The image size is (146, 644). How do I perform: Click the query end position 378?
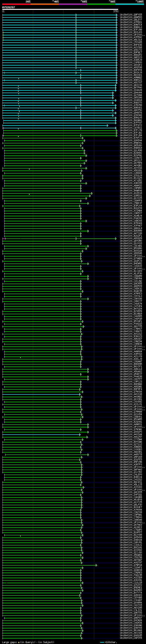115,11
